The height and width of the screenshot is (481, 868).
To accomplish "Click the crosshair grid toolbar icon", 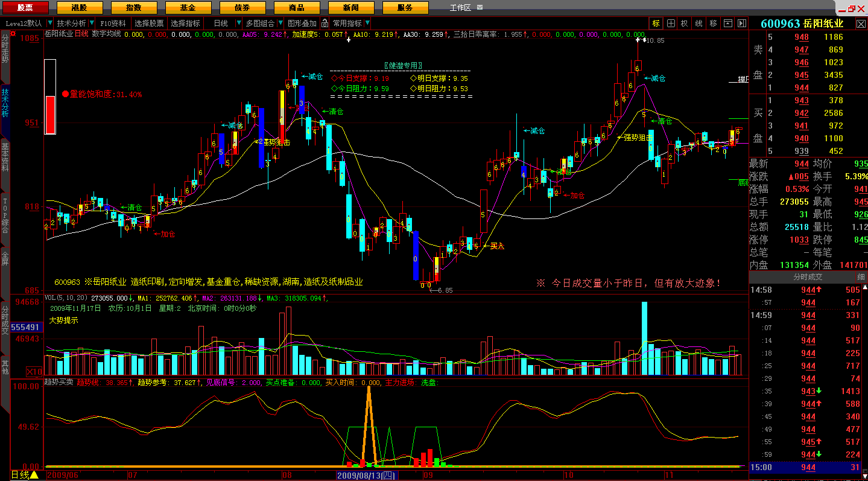I will pyautogui.click(x=671, y=24).
